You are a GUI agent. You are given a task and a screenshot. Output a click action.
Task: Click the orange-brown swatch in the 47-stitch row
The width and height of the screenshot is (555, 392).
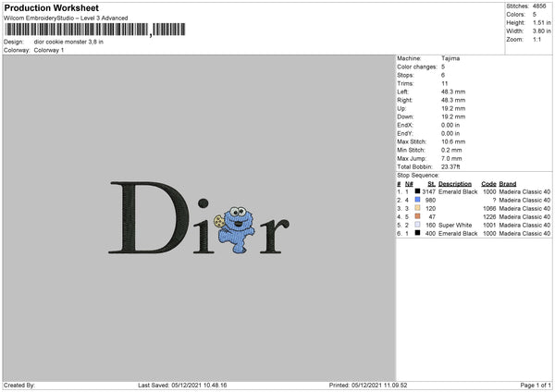[x=418, y=216]
